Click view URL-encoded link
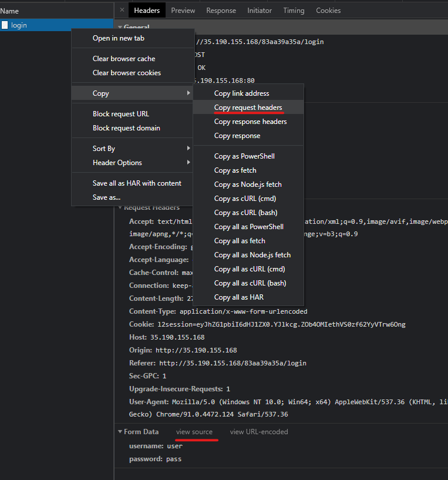The width and height of the screenshot is (448, 480). (x=259, y=432)
